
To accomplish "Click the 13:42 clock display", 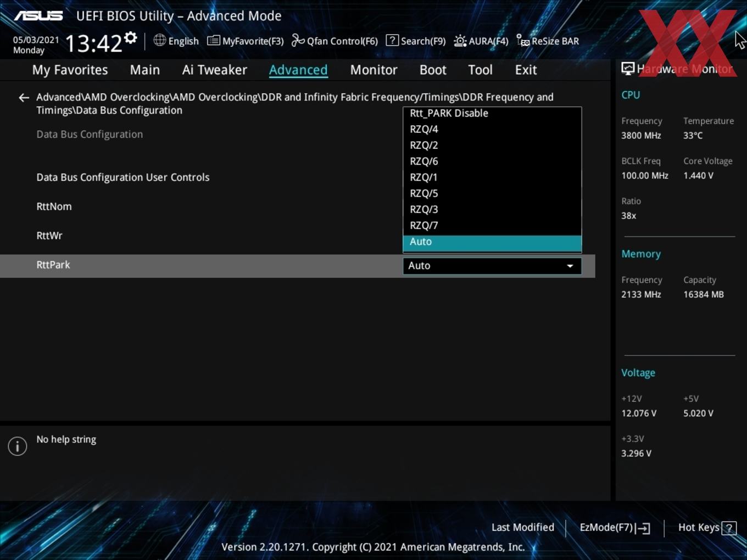I will coord(93,42).
